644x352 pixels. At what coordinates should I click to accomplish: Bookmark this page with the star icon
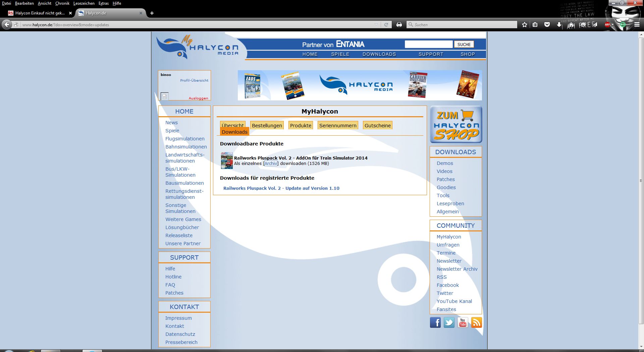click(525, 25)
